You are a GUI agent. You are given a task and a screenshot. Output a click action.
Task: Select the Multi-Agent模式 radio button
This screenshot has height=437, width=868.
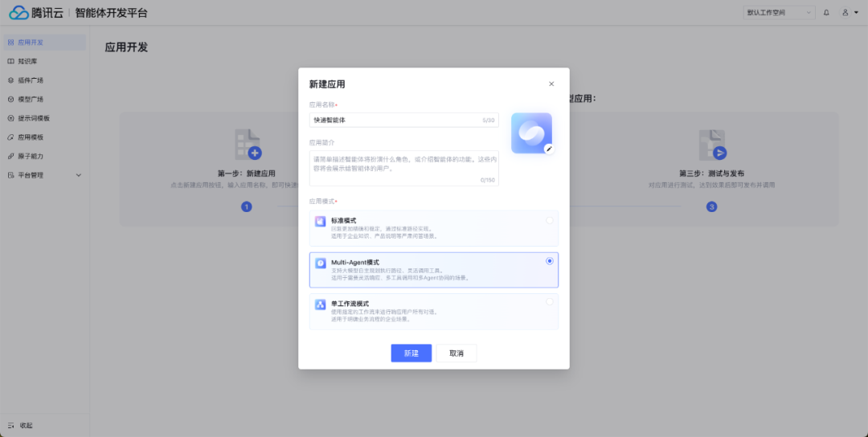pyautogui.click(x=550, y=261)
